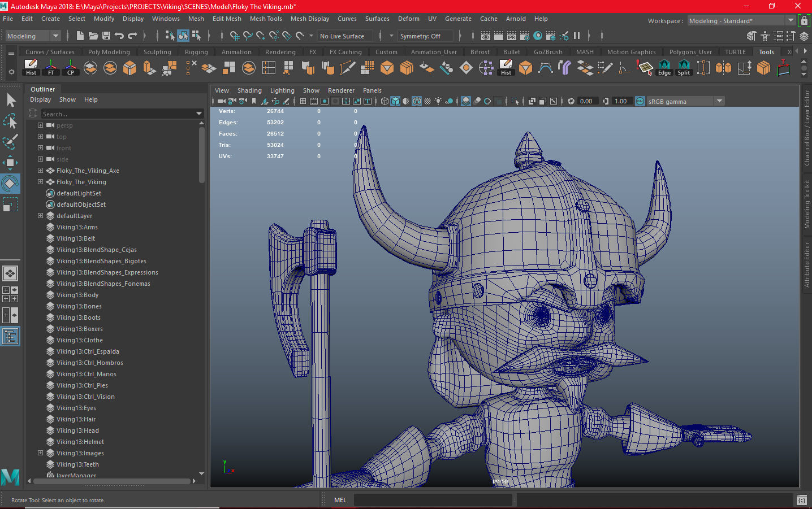The image size is (812, 509).
Task: Click the Pause Viewport icon
Action: [577, 36]
